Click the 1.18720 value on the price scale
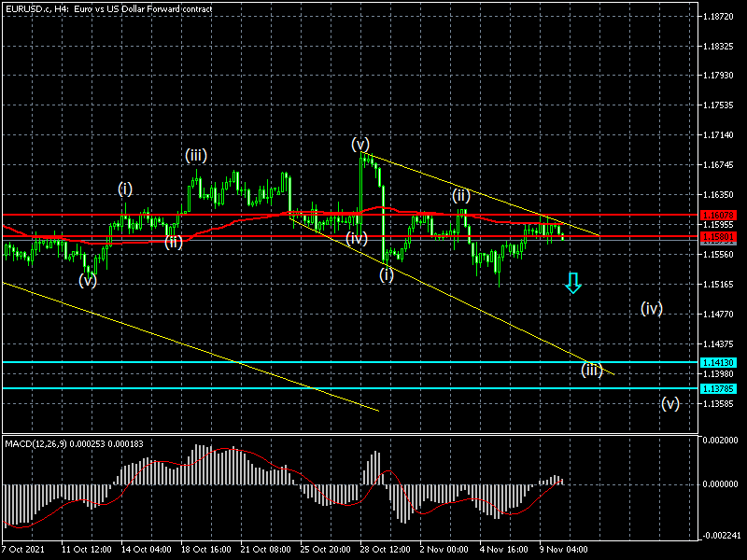This screenshot has width=747, height=560. 722,17
